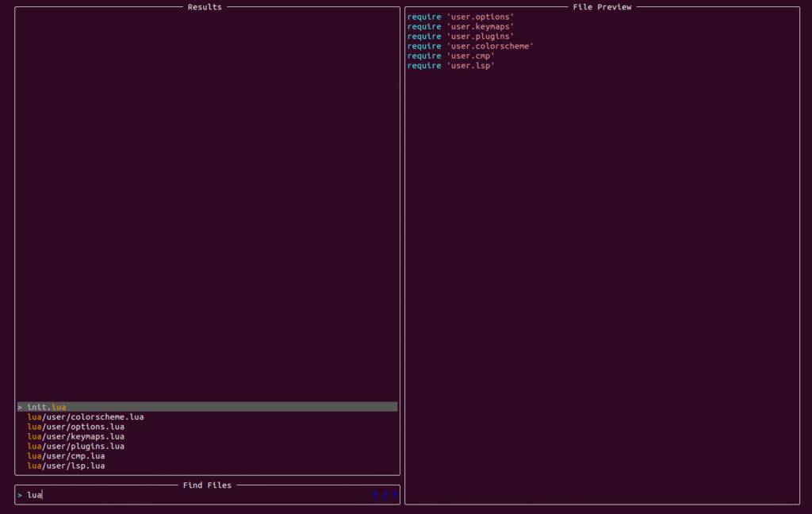This screenshot has height=514, width=812.
Task: Click the Results panel title
Action: pos(205,7)
